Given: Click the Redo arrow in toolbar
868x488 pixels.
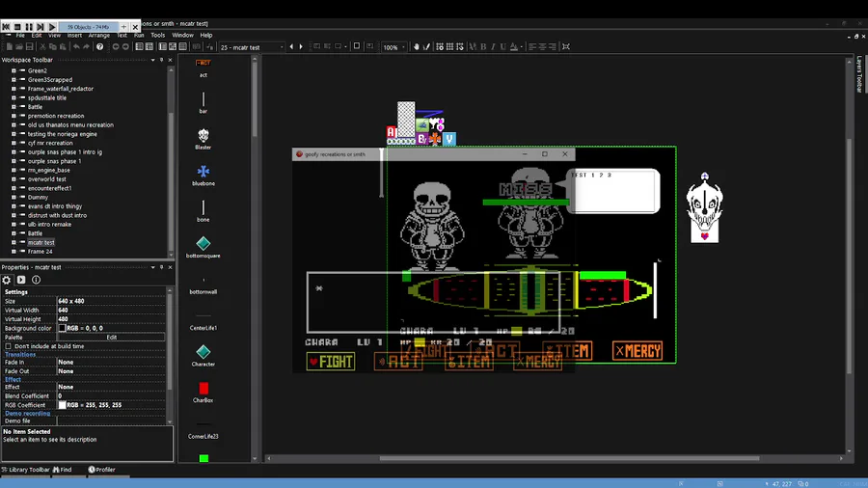Looking at the screenshot, I should point(87,47).
